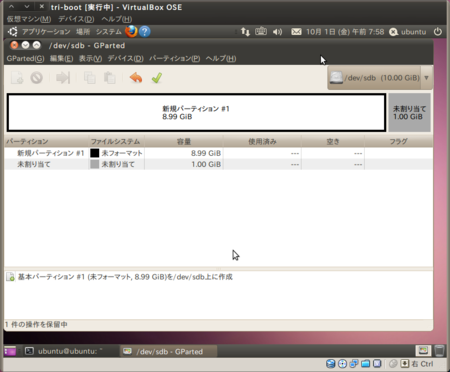Click the power session icon

pos(438,32)
